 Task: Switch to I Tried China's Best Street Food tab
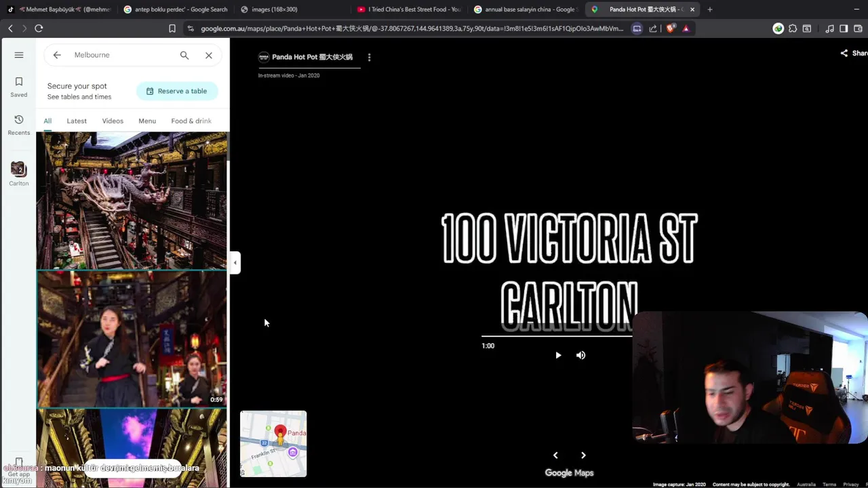tap(409, 9)
